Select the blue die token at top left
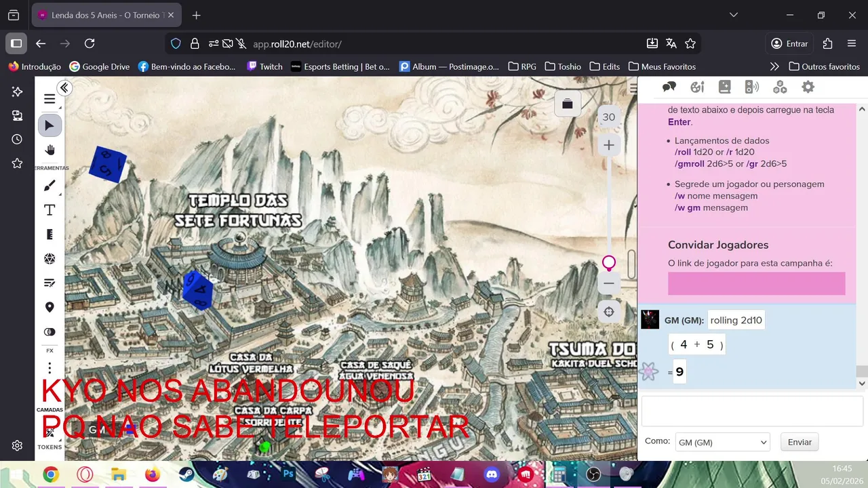The width and height of the screenshot is (868, 488). (x=108, y=164)
